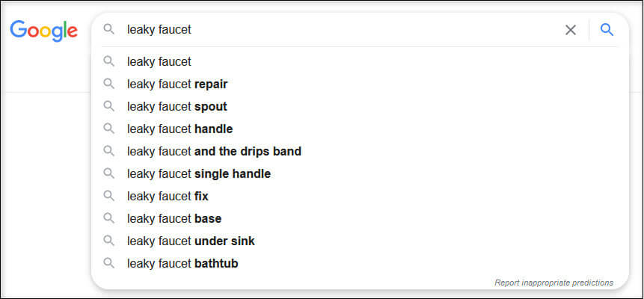Focus the search input with 'leaky faucet'
644x299 pixels.
click(341, 30)
